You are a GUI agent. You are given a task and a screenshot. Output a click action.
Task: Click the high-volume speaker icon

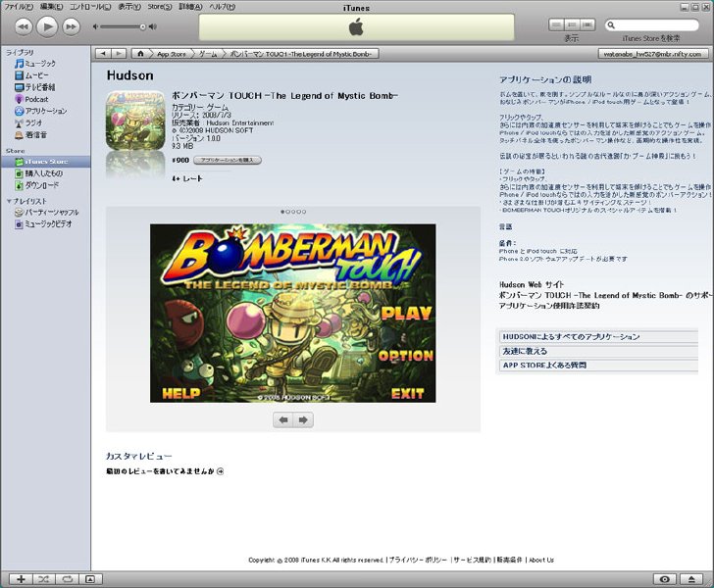153,26
